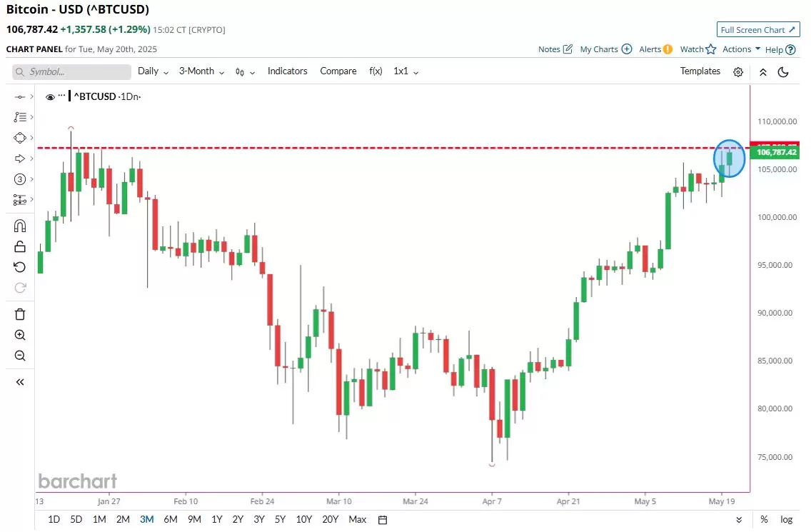Select the 9M time range

[x=194, y=519]
